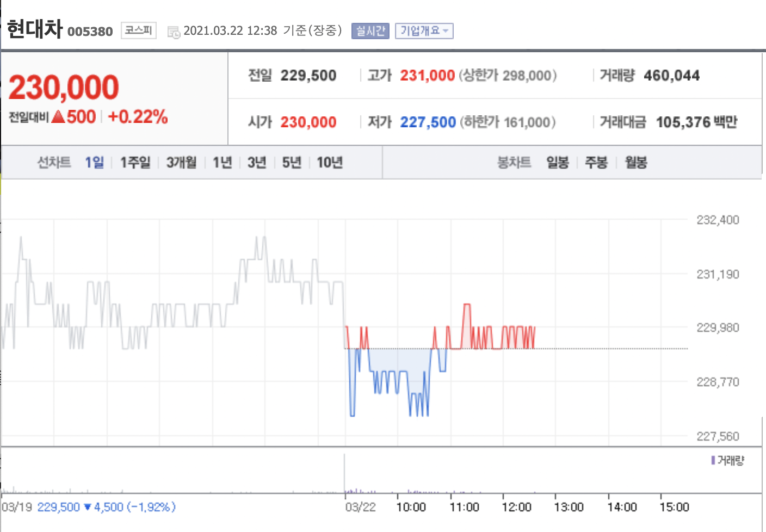Image resolution: width=766 pixels, height=532 pixels.
Task: Click the blue down-triangle icon in 03/19 summary
Action: coord(88,507)
